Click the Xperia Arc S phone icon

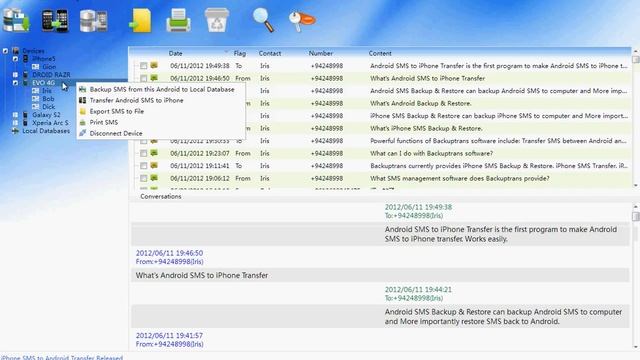26,123
